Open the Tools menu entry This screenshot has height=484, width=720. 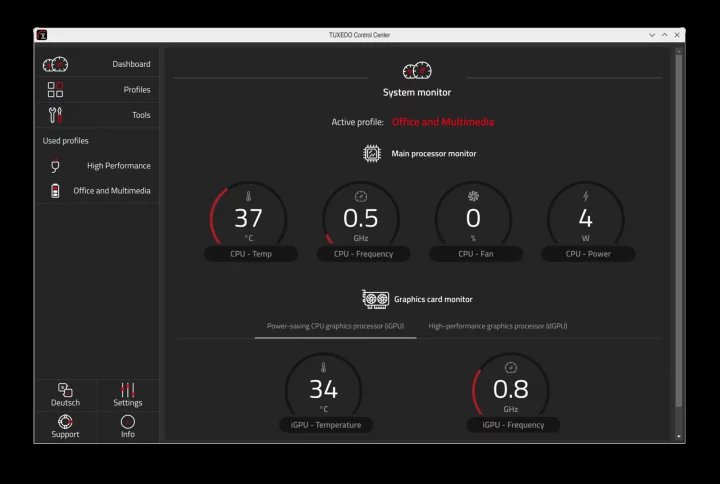coord(97,115)
